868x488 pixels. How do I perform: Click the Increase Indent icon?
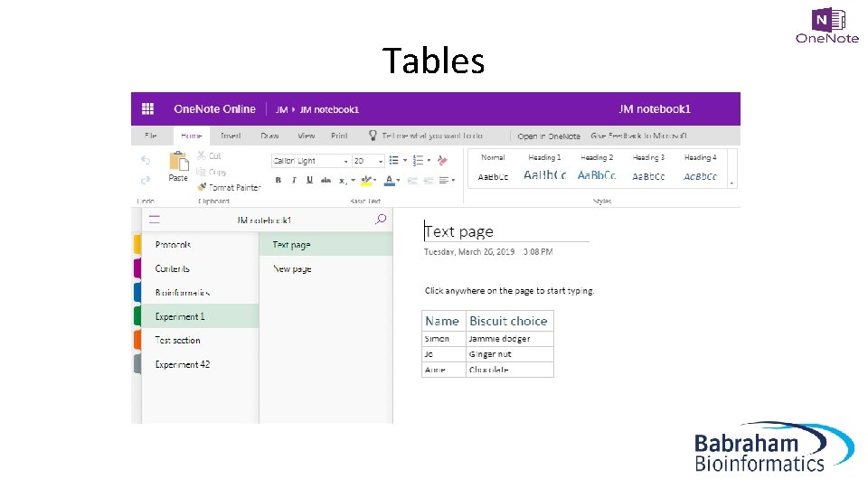429,181
